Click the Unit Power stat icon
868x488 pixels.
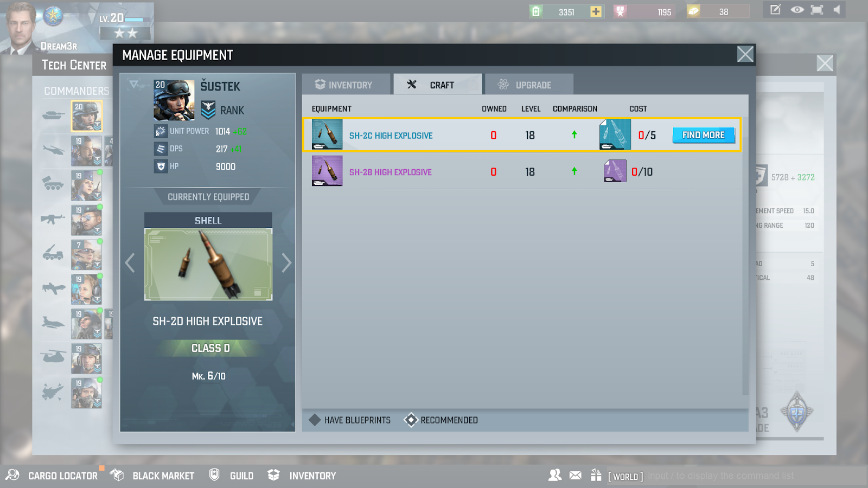point(161,131)
